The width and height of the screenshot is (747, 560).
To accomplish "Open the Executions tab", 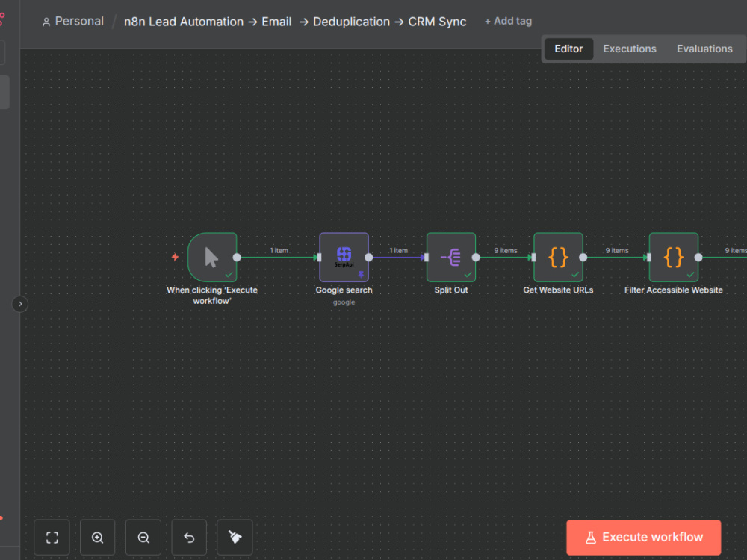I will 629,49.
